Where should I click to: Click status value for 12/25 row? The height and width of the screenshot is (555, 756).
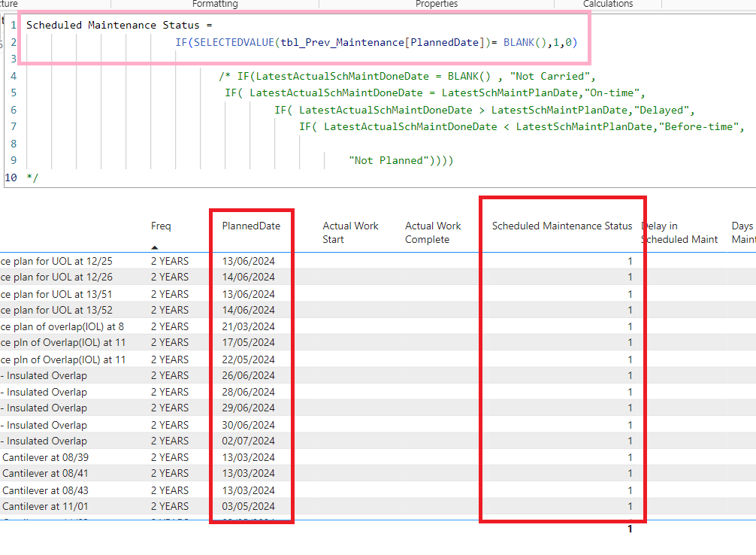click(x=630, y=261)
